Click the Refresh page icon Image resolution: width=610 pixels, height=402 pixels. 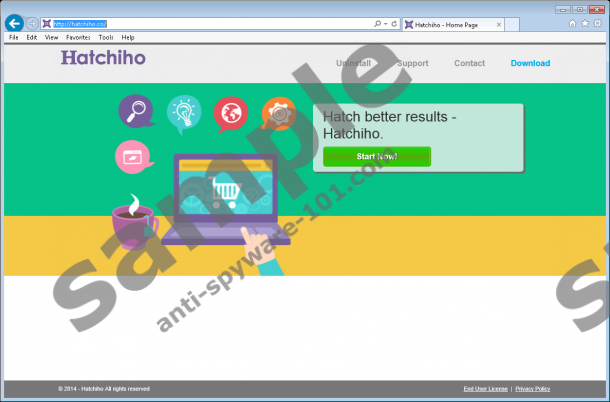(x=393, y=23)
